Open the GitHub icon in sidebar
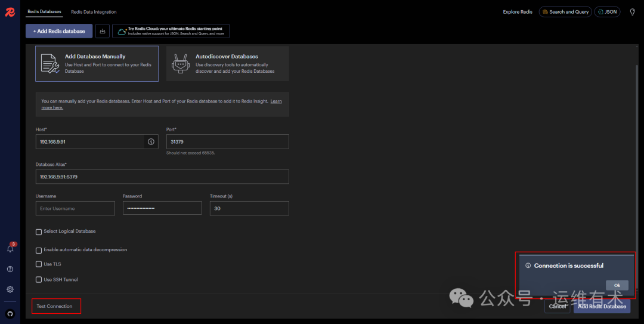 (10, 314)
